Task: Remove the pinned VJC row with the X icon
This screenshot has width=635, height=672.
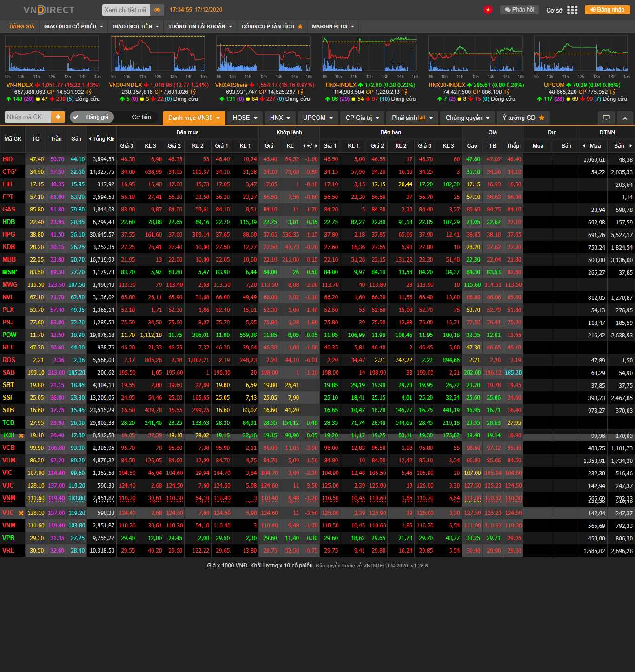Action: [x=21, y=513]
